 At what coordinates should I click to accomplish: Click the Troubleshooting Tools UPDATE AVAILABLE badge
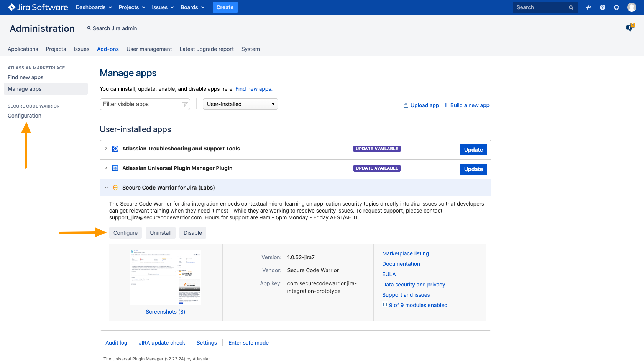377,149
